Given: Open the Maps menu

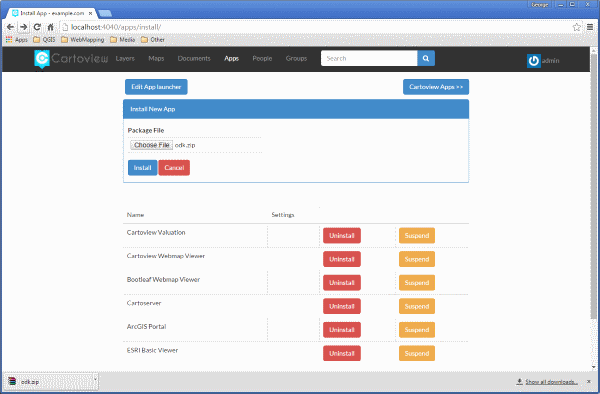Looking at the screenshot, I should coord(156,58).
